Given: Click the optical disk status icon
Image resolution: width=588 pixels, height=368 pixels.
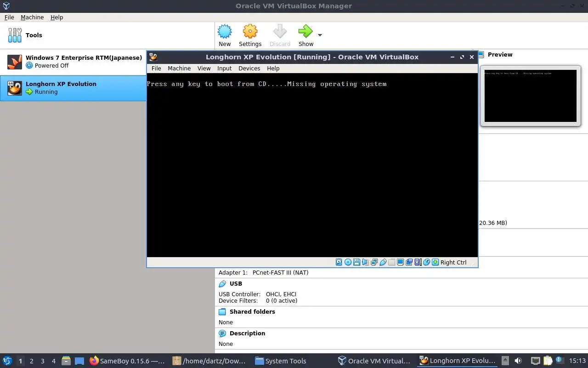Looking at the screenshot, I should [348, 262].
